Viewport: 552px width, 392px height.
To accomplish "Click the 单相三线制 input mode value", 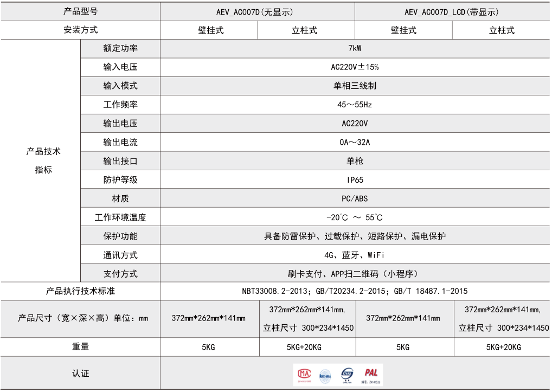I will coord(355,86).
